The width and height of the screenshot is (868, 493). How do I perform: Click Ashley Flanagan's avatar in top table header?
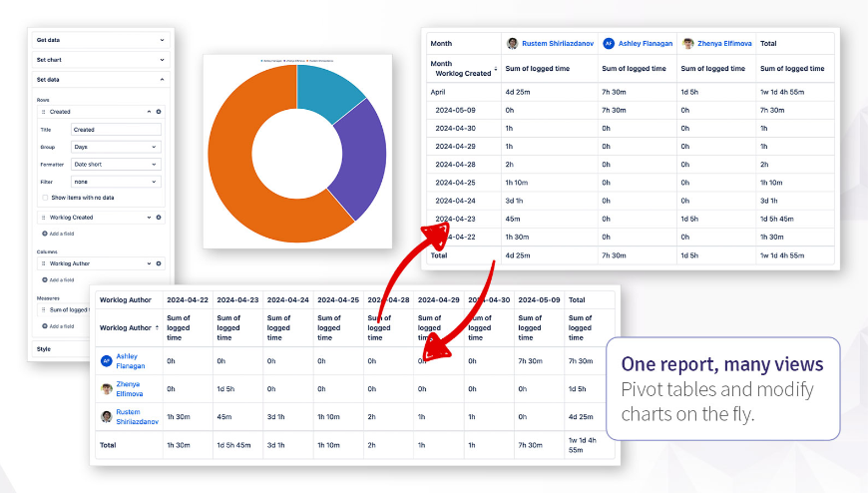[609, 43]
